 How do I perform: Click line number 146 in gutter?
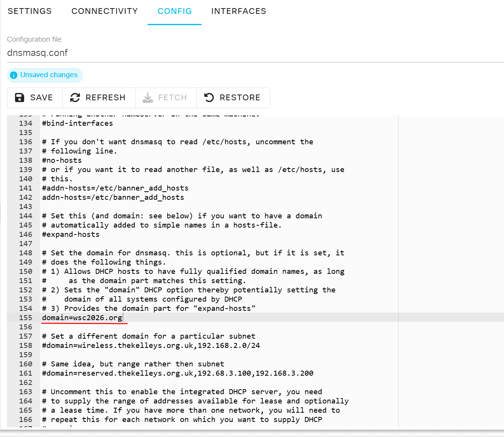26,234
